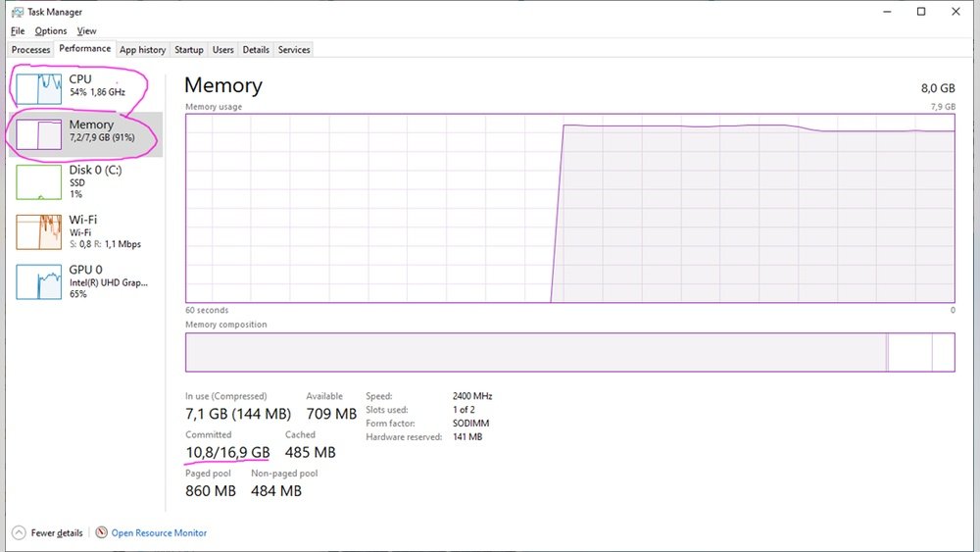Switch to the App history tab
Screen dimensions: 980x552
tap(142, 50)
